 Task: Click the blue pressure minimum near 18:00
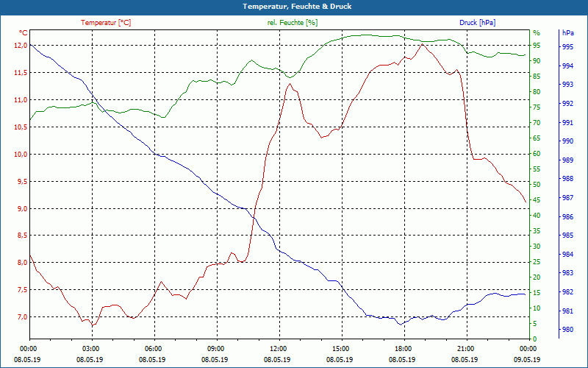(401, 325)
